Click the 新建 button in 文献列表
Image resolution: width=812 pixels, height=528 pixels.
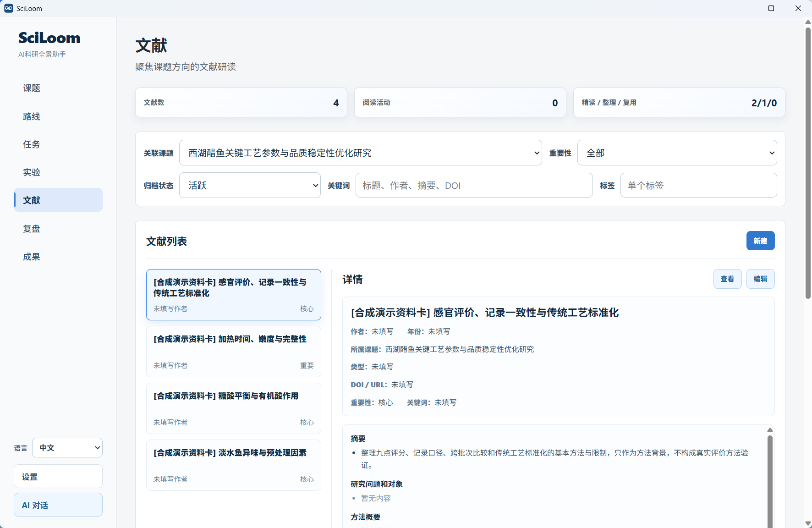point(761,241)
